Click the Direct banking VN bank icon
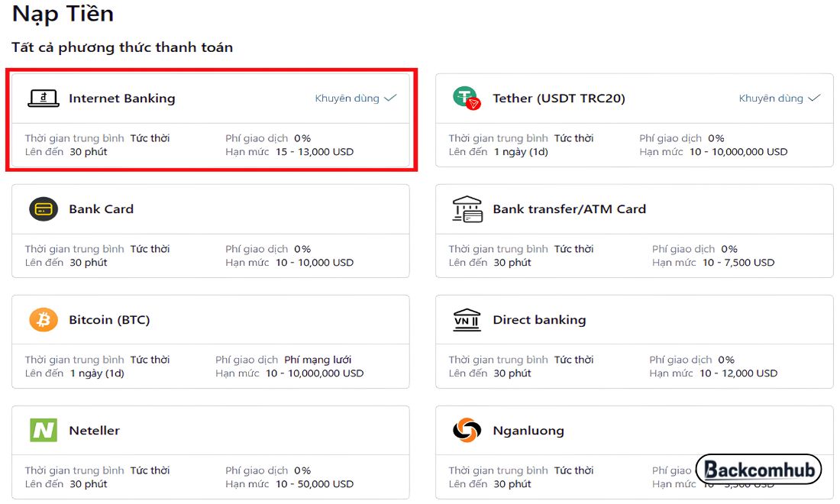This screenshot has width=840, height=504. (467, 320)
